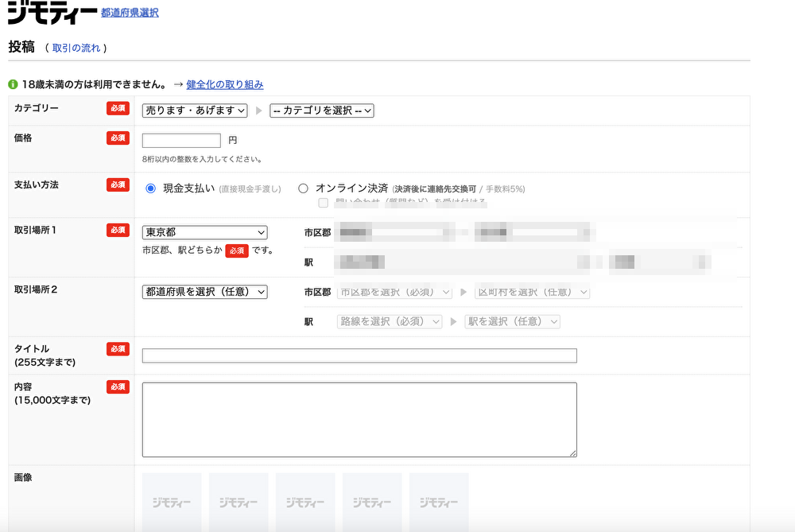The image size is (795, 532).
Task: Open the 取引の流れ link
Action: click(x=76, y=48)
